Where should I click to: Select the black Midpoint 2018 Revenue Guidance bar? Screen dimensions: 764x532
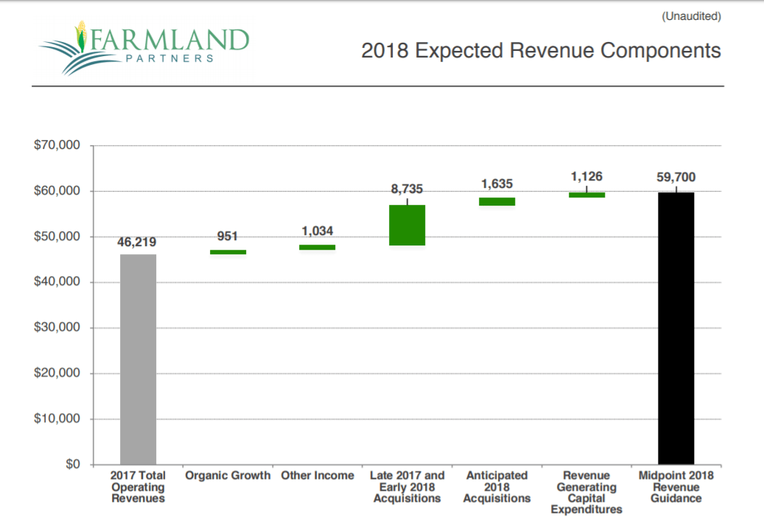point(676,328)
